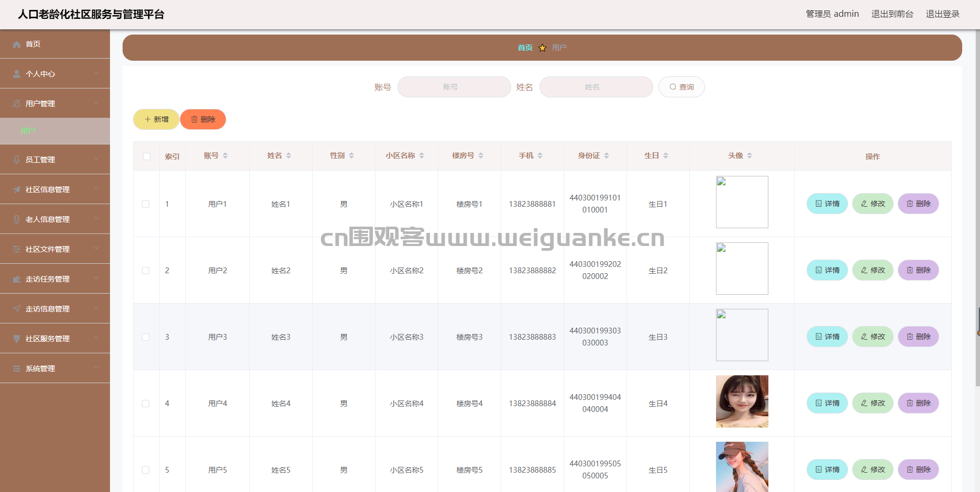The width and height of the screenshot is (980, 492).
Task: Click the 个人中心 person icon
Action: tap(17, 74)
